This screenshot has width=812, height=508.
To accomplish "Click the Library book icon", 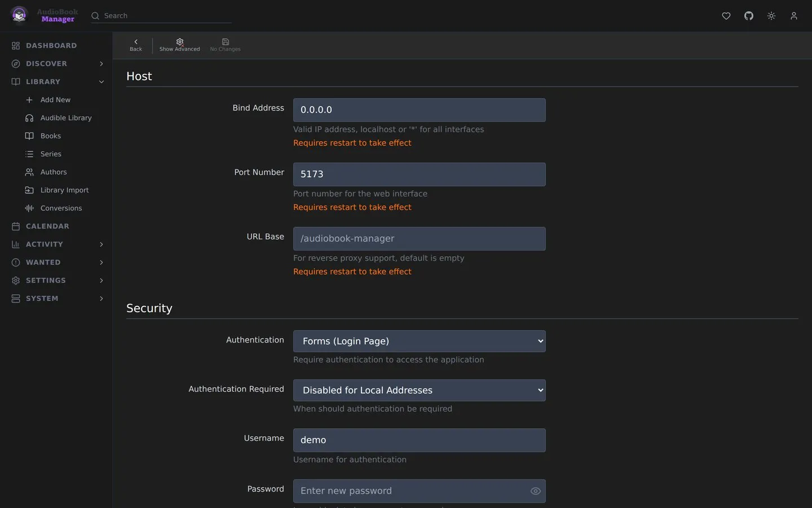I will (16, 82).
